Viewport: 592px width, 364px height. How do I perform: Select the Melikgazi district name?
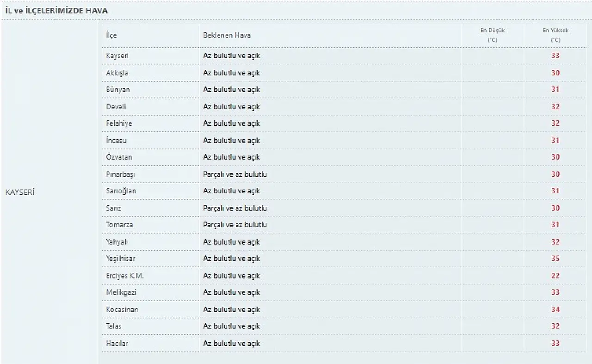[x=121, y=292]
